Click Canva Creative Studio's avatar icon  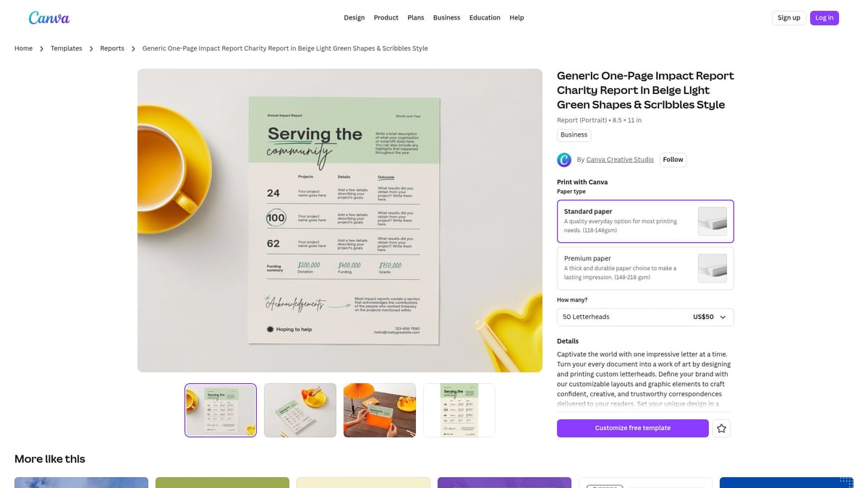click(564, 159)
